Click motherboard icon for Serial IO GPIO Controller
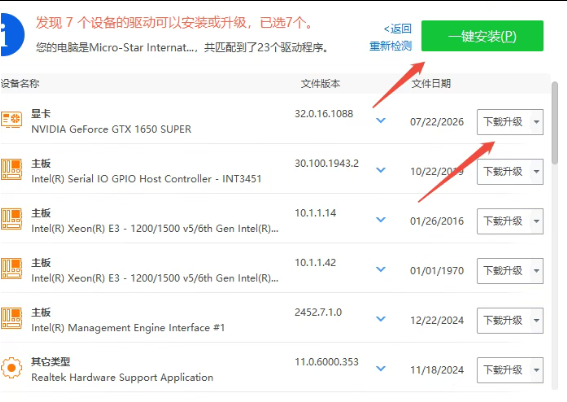567x402 pixels. pyautogui.click(x=11, y=169)
